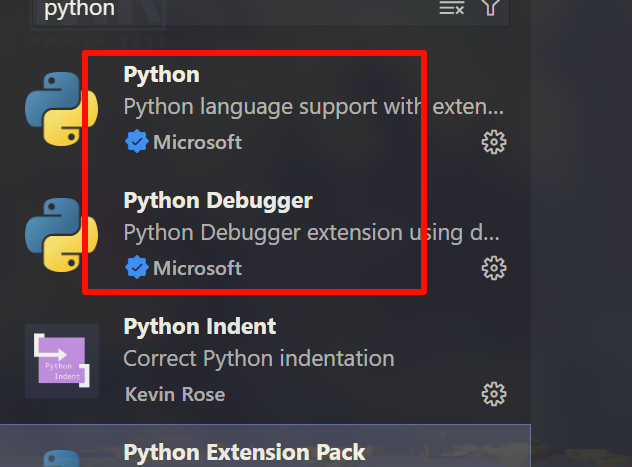Open the manage gear for Python Indent
Screen dimensions: 632x467
(x=494, y=394)
